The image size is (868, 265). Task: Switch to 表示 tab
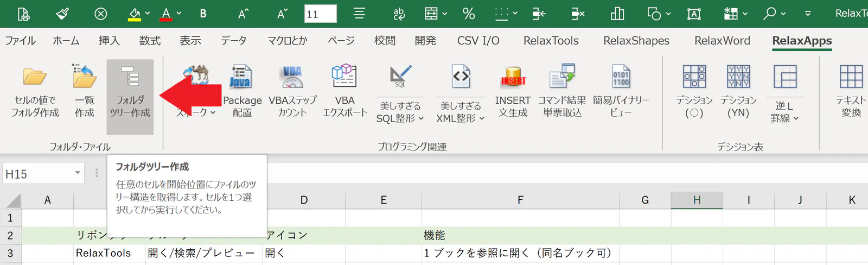coord(190,41)
